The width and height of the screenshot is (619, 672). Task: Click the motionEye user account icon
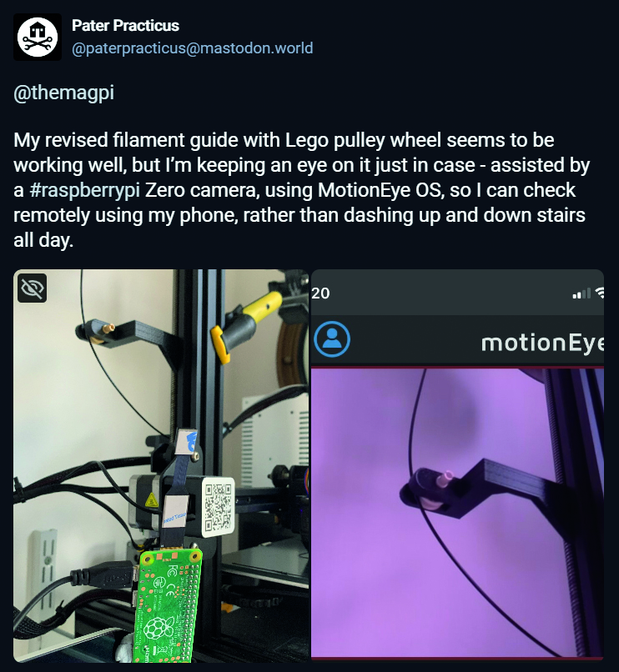coord(331,339)
